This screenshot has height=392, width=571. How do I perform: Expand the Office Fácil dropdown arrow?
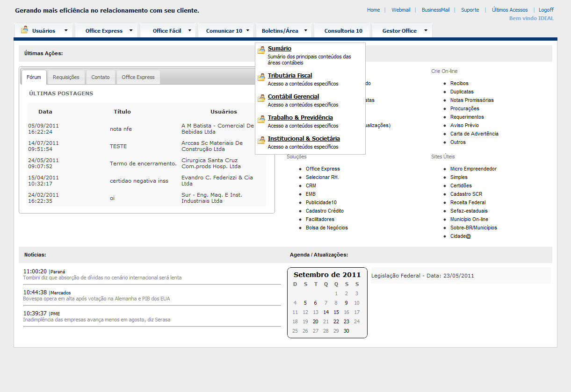(189, 31)
